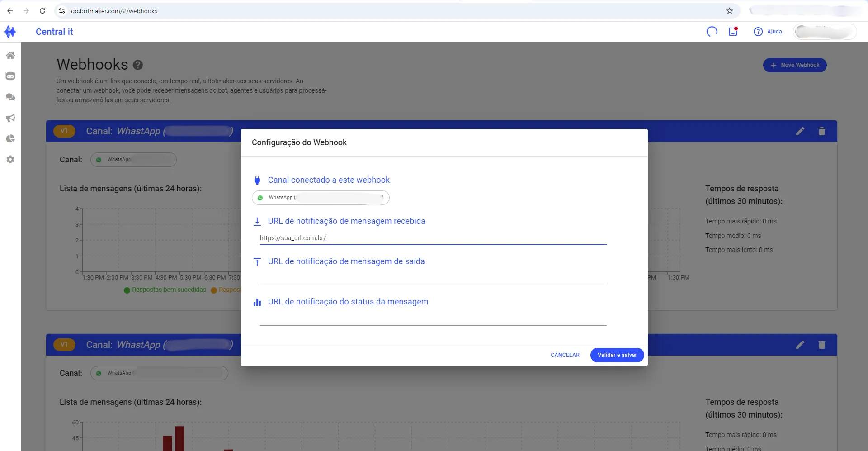Click the received-message URL input field
The height and width of the screenshot is (451, 868).
click(x=433, y=238)
